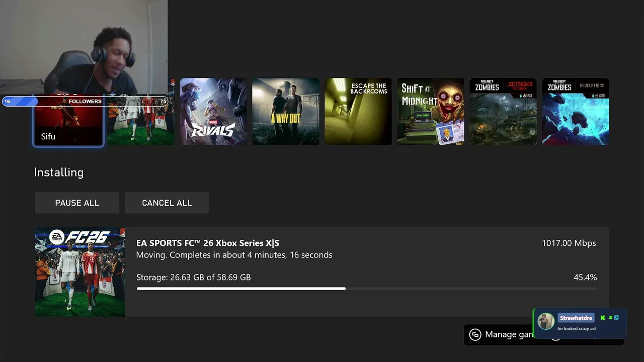Open the Shift at Midnight tile
This screenshot has height=362, width=644.
pyautogui.click(x=431, y=112)
